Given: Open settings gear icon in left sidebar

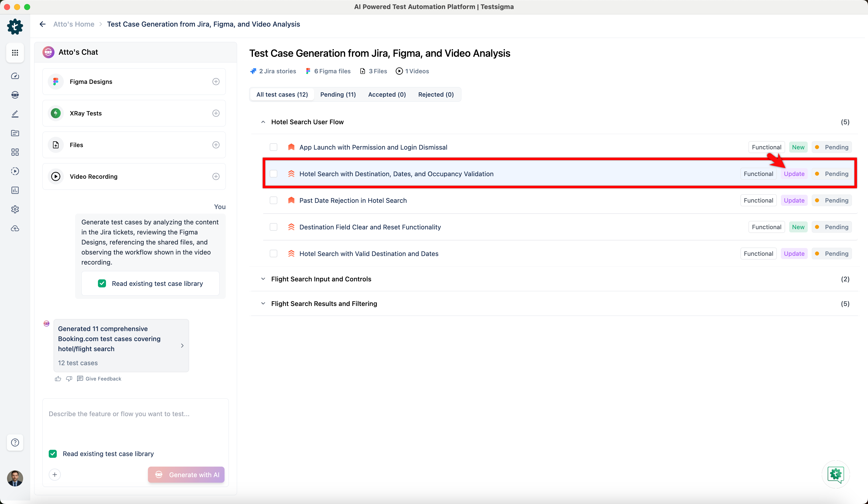Looking at the screenshot, I should (15, 209).
